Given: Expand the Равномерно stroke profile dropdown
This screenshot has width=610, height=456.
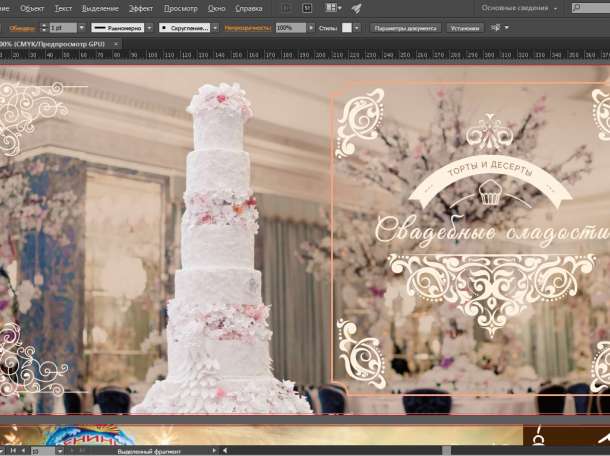Looking at the screenshot, I should coord(148,28).
